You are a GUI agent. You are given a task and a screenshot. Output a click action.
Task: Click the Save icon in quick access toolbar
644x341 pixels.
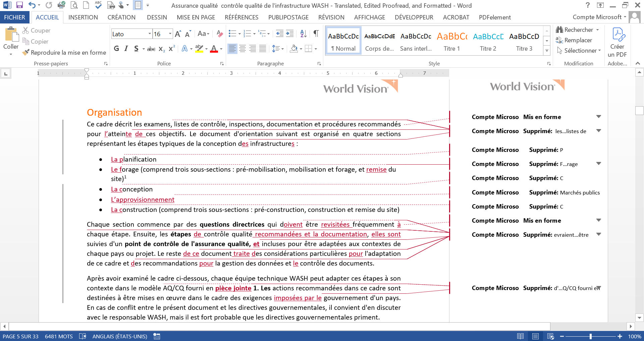click(19, 5)
